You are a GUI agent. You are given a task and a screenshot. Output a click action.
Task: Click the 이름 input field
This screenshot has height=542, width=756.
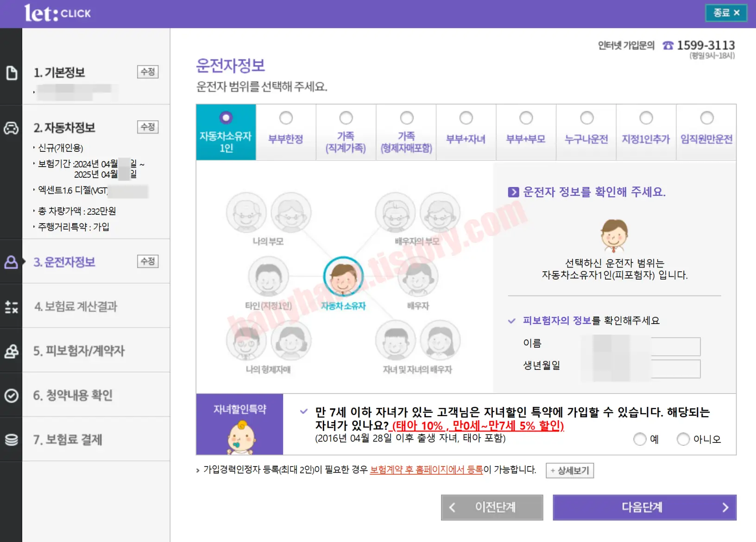(640, 346)
